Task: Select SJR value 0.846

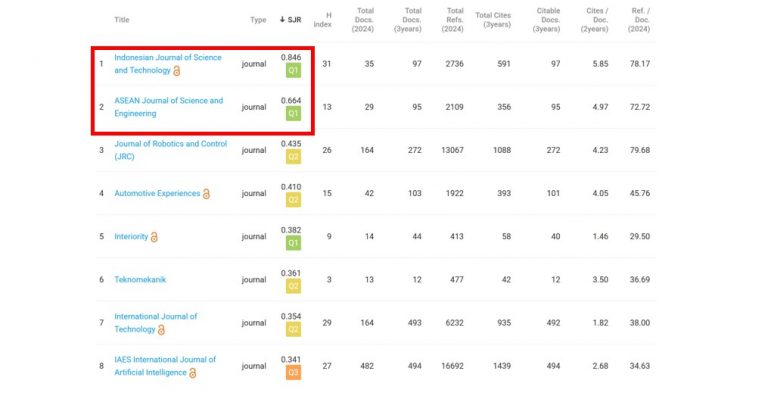Action: (291, 57)
